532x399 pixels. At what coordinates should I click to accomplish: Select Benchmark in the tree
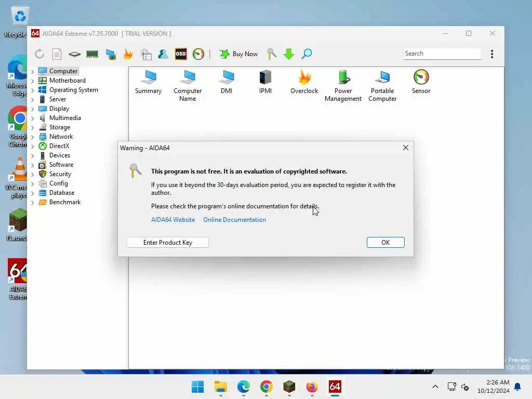pyautogui.click(x=65, y=202)
